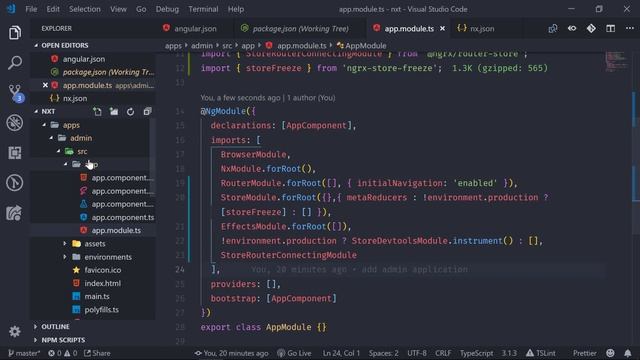
Task: Click the open changes icon in editor toolbar
Action: tap(553, 29)
